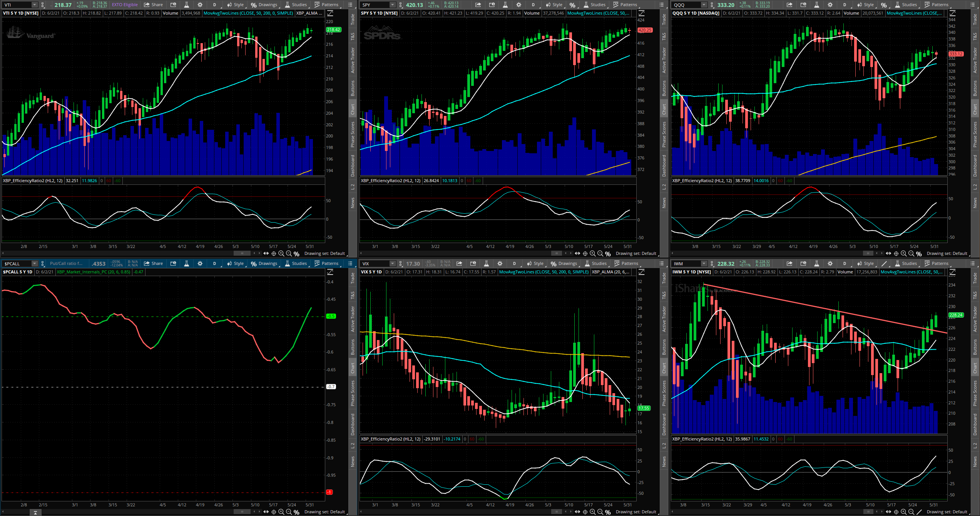Open the Drawing set: Default menu under VTI
This screenshot has height=516, width=980.
324,253
